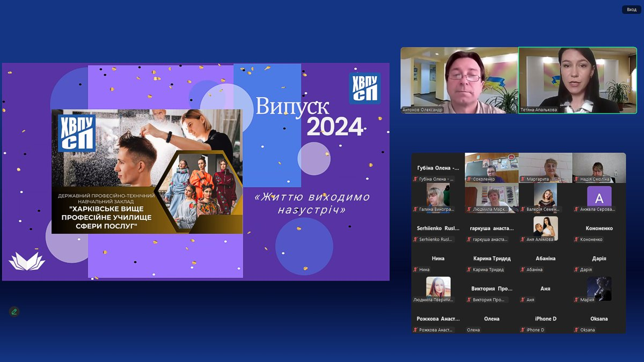This screenshot has width=644, height=362.
Task: Click the shared Випуск 2024 presentation slide
Action: point(196,172)
